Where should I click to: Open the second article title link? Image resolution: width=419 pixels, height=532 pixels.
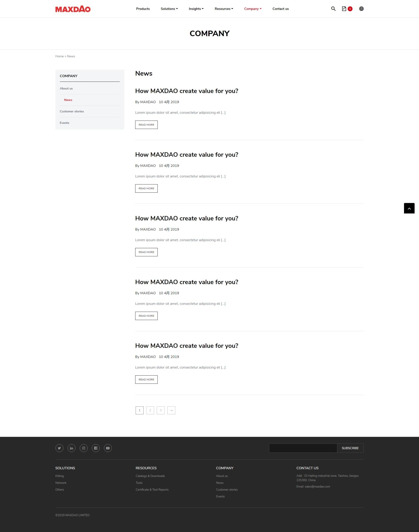pos(187,155)
